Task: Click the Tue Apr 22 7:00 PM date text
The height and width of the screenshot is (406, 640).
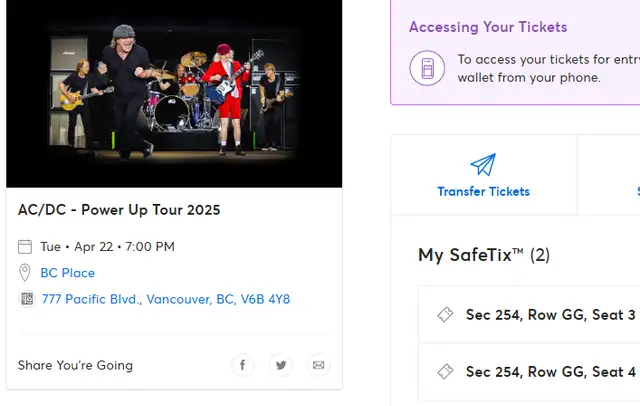Action: tap(107, 247)
